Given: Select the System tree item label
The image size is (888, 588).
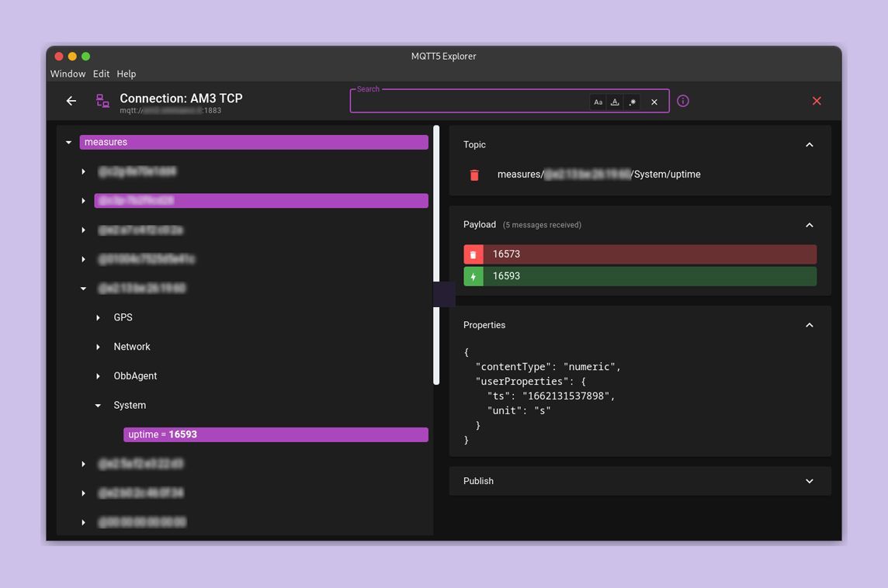Looking at the screenshot, I should 130,405.
